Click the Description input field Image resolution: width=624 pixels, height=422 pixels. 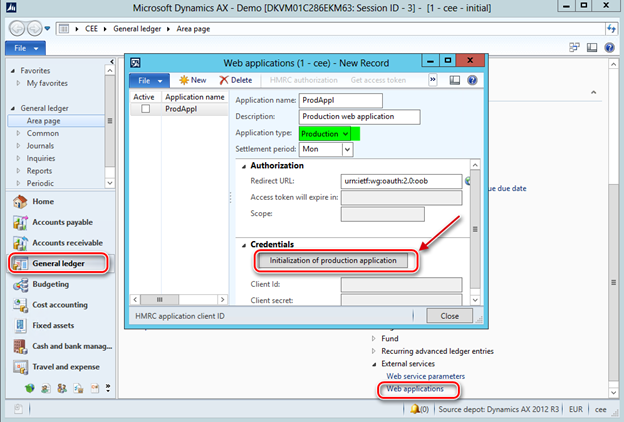coord(359,117)
